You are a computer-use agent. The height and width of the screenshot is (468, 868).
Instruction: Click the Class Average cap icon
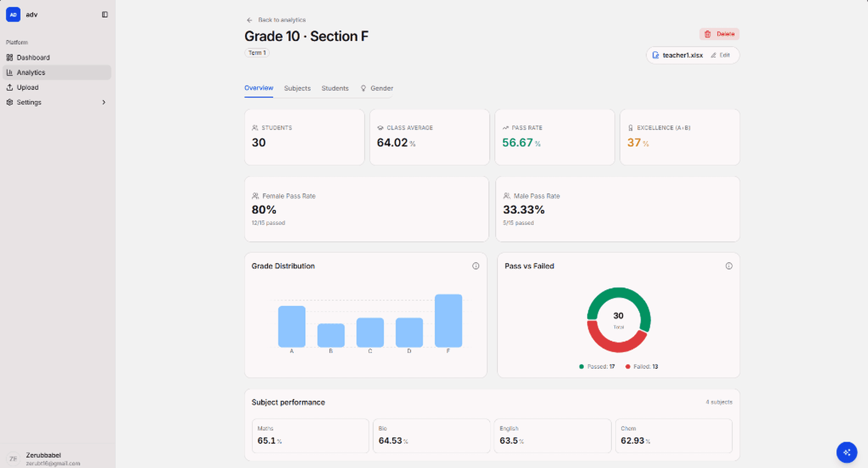[x=380, y=128]
